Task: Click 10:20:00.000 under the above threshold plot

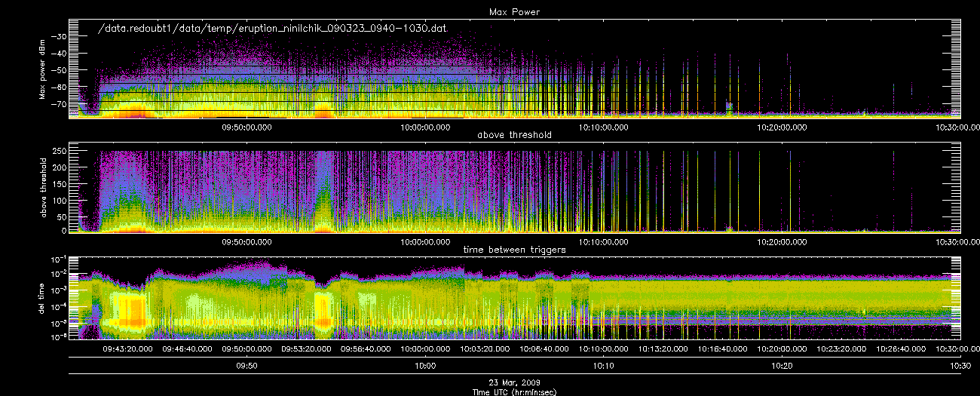Action: click(782, 242)
